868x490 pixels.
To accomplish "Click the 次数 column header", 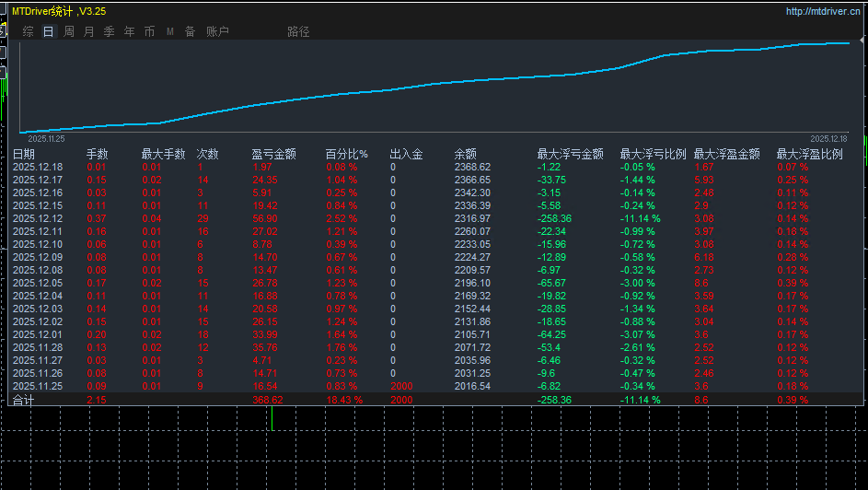I will pyautogui.click(x=208, y=154).
